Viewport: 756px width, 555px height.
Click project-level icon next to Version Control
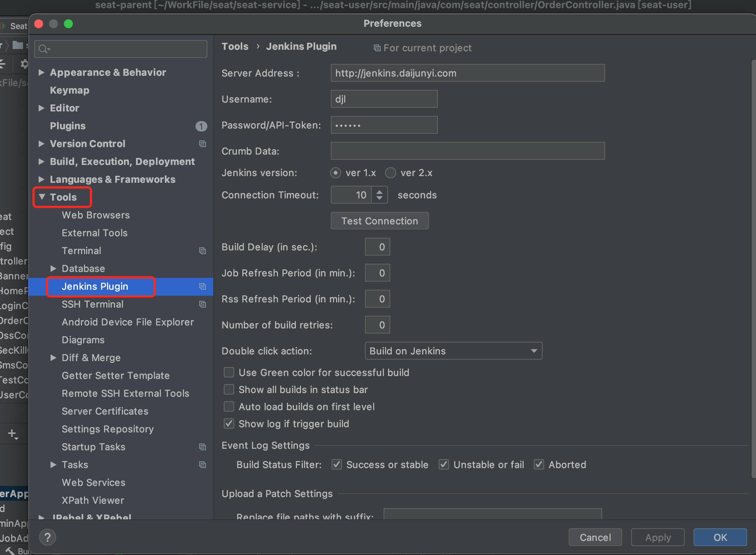coord(203,144)
